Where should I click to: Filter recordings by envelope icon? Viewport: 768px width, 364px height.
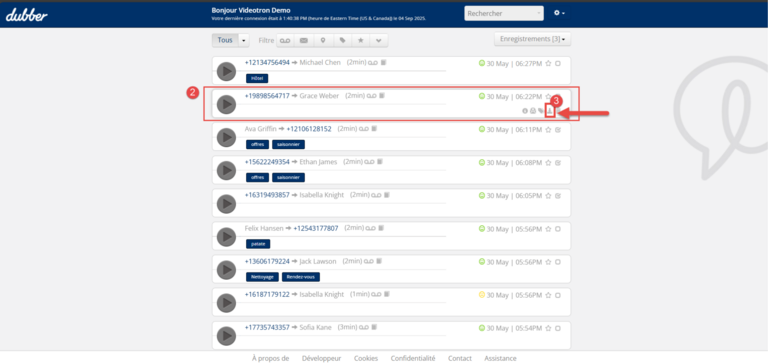pyautogui.click(x=304, y=41)
